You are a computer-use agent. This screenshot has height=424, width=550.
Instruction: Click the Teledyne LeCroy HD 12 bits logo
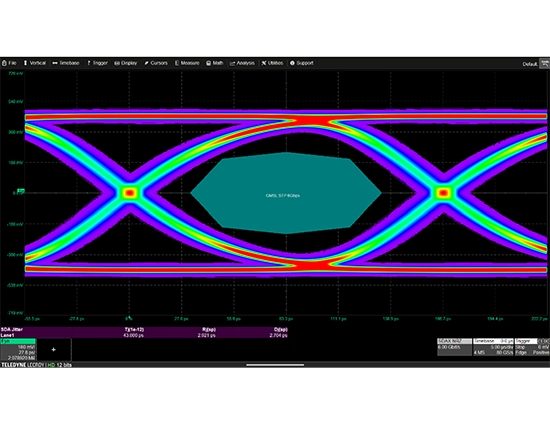click(x=36, y=365)
